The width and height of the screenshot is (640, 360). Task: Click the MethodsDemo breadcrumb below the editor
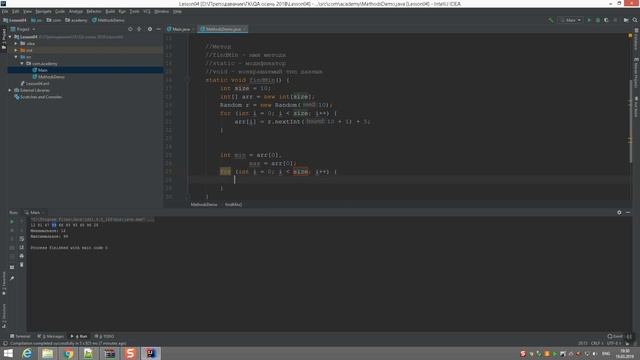coord(204,204)
